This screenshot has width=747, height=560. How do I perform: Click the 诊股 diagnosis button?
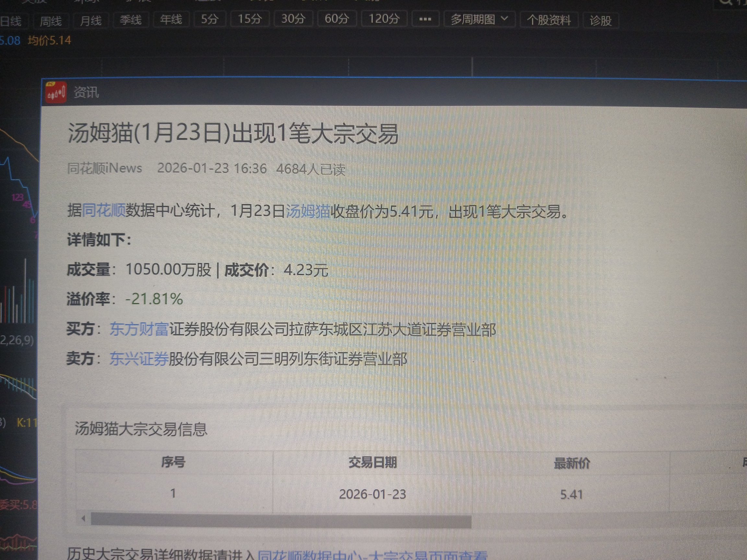pos(600,21)
